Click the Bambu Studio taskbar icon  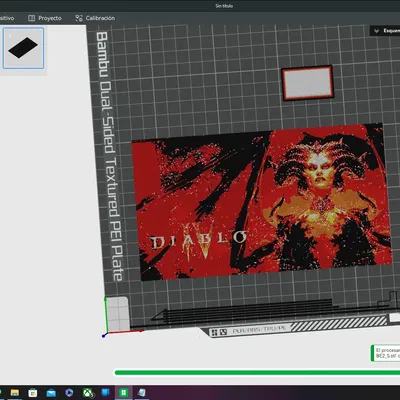click(x=124, y=393)
